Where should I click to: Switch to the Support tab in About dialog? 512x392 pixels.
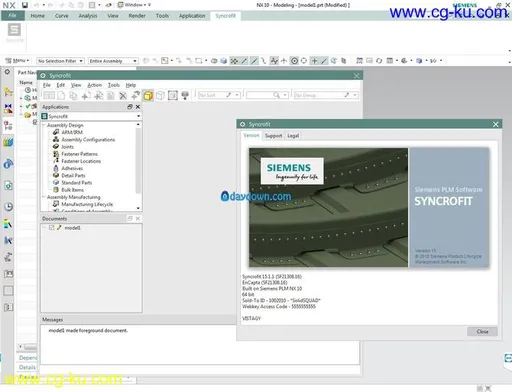click(273, 136)
